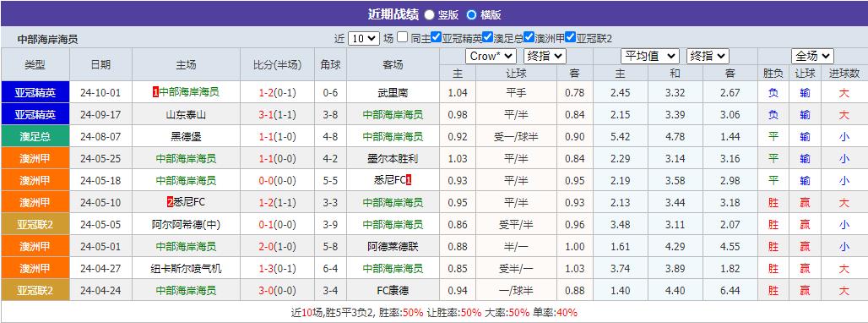Click corner count 5-8
Screen dimensions: 868x323
330,247
